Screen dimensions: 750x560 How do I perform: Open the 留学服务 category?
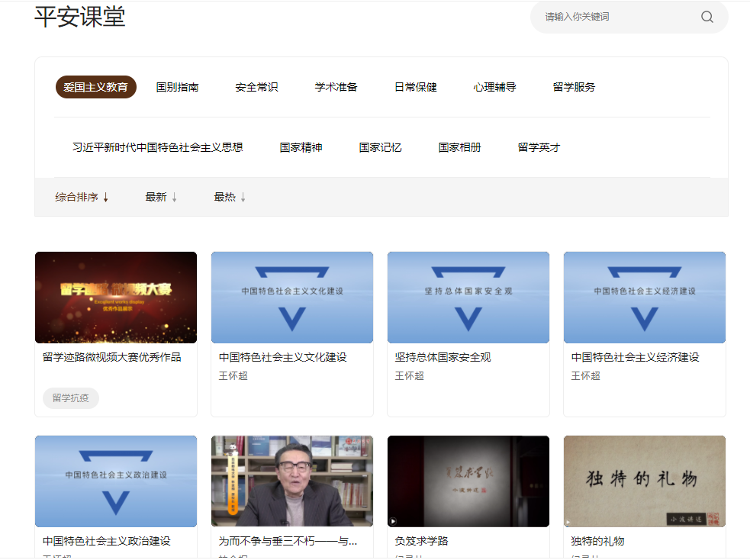pyautogui.click(x=574, y=87)
